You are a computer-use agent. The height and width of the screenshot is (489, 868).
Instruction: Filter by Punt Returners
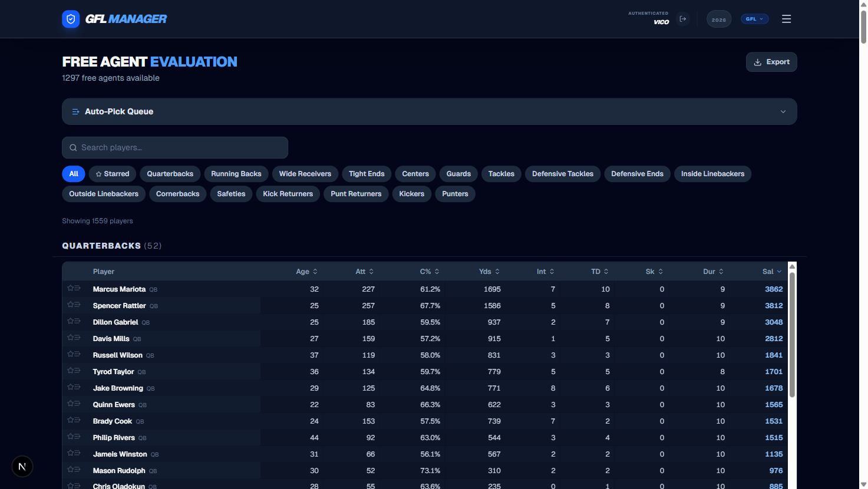click(356, 194)
